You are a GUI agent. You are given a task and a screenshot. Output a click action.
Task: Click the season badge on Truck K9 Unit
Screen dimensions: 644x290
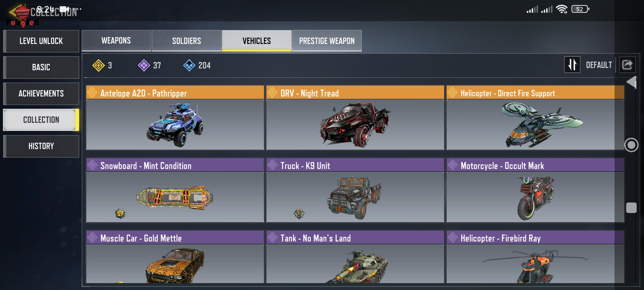click(x=299, y=214)
